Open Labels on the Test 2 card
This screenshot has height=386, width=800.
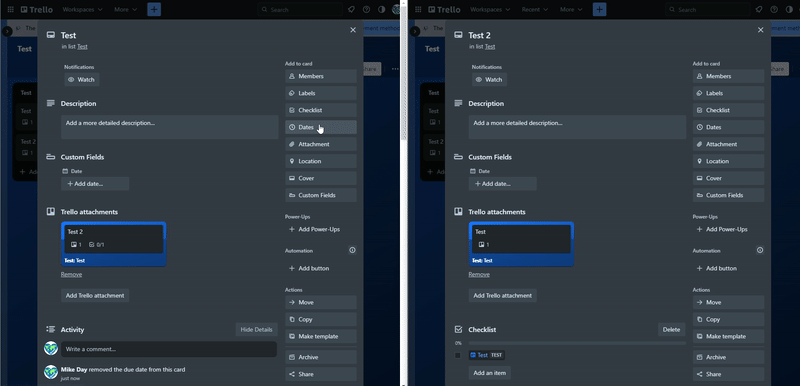[x=729, y=93]
